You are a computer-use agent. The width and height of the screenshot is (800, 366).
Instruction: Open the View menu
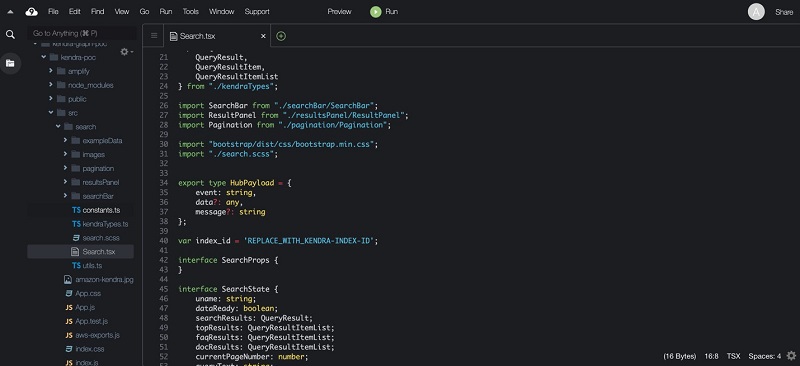[121, 12]
